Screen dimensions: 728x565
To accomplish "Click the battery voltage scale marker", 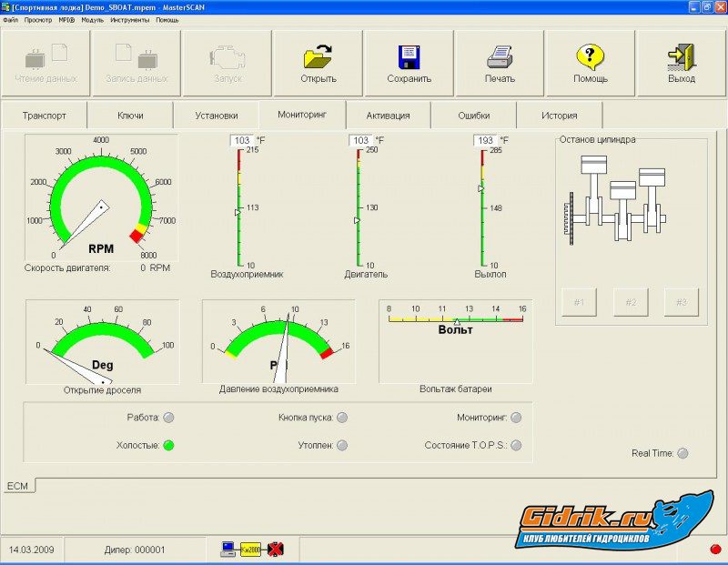I will point(457,321).
